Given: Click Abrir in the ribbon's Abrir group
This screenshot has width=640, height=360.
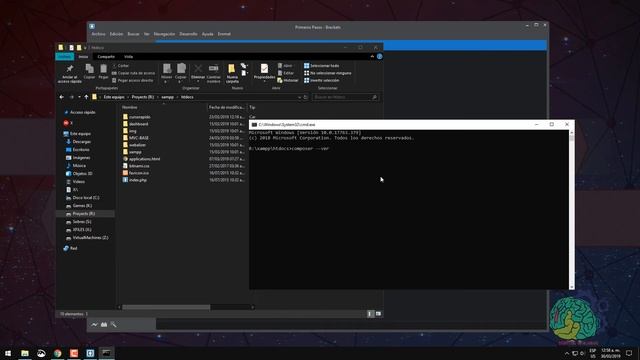Looking at the screenshot, I should (x=285, y=66).
